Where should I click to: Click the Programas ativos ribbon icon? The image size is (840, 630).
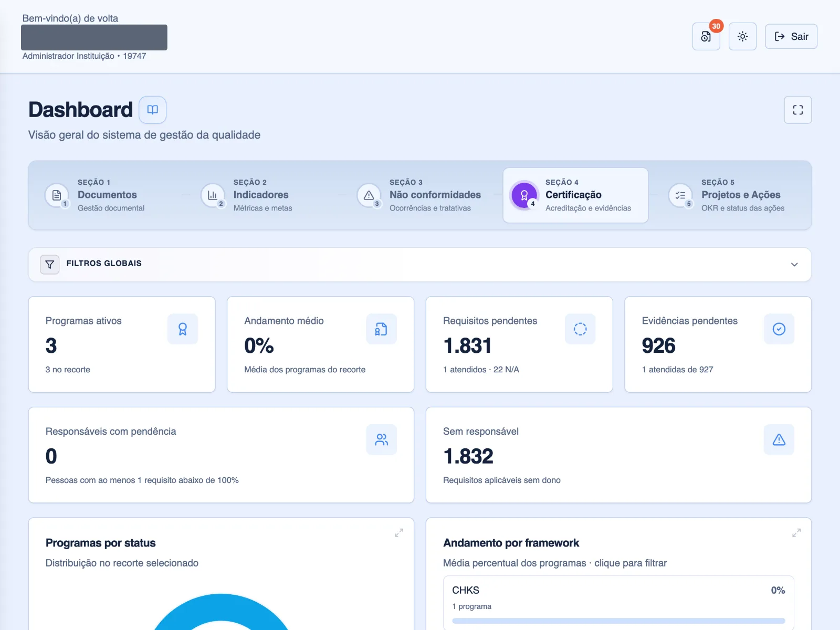point(183,329)
